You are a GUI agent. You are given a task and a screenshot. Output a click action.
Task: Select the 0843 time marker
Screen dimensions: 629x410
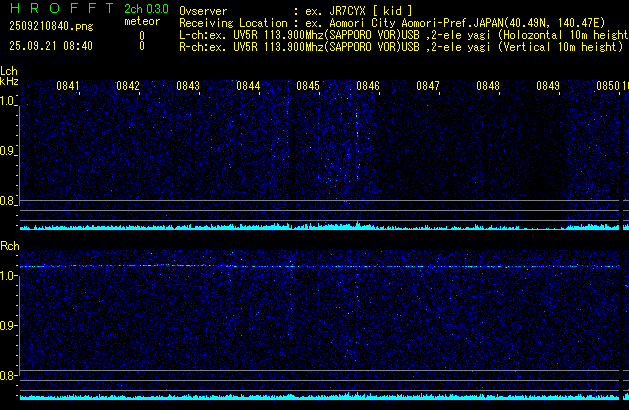[188, 86]
